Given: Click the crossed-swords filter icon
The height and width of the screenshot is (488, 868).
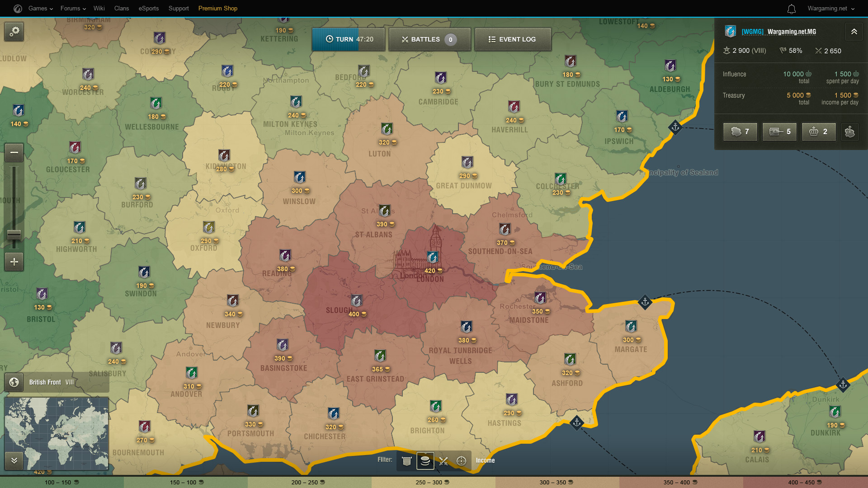Looking at the screenshot, I should pyautogui.click(x=444, y=460).
